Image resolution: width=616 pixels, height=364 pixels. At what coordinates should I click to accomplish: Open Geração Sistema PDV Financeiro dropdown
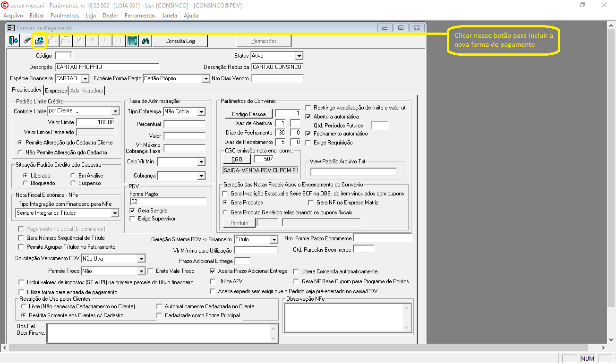[274, 239]
